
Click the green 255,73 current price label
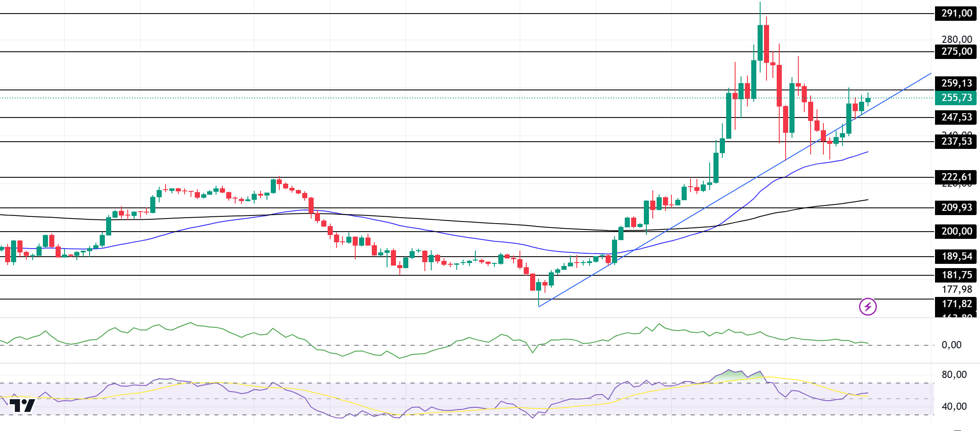[956, 98]
